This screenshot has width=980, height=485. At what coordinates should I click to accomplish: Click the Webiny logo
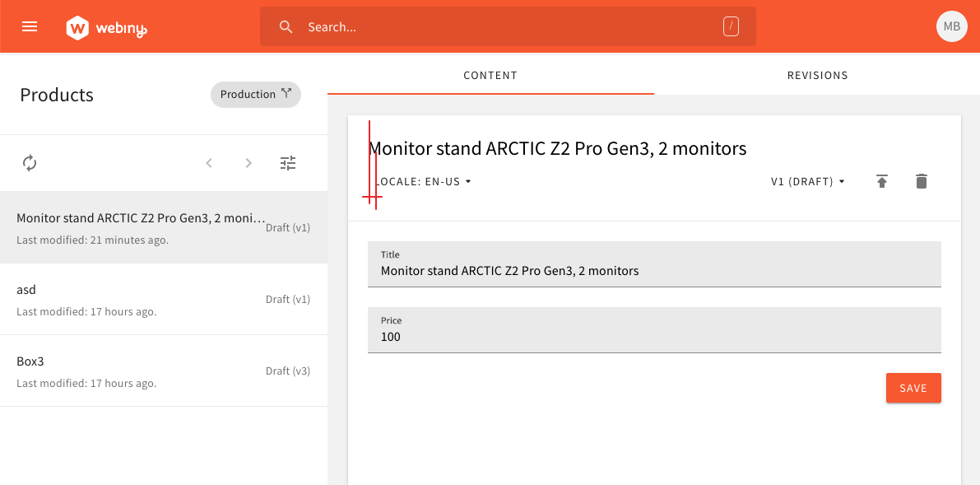[x=106, y=27]
